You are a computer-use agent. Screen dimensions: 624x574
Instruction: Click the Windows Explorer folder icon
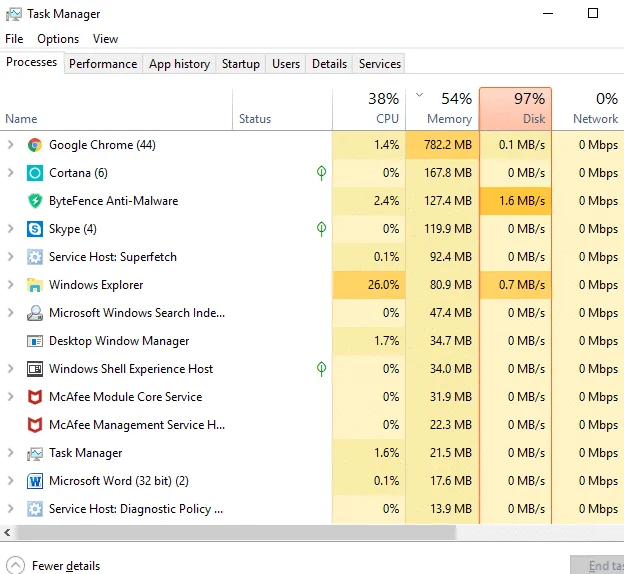pos(35,285)
